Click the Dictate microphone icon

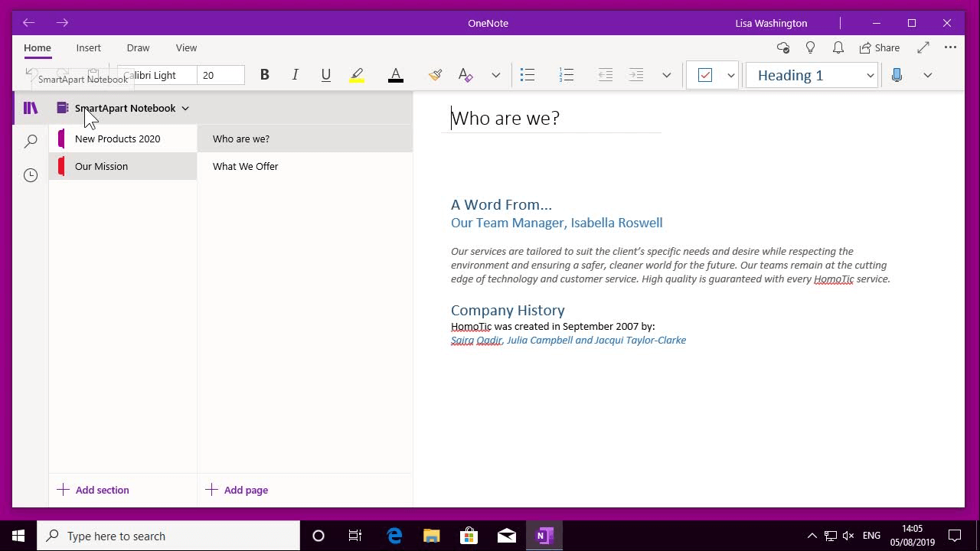click(x=896, y=74)
